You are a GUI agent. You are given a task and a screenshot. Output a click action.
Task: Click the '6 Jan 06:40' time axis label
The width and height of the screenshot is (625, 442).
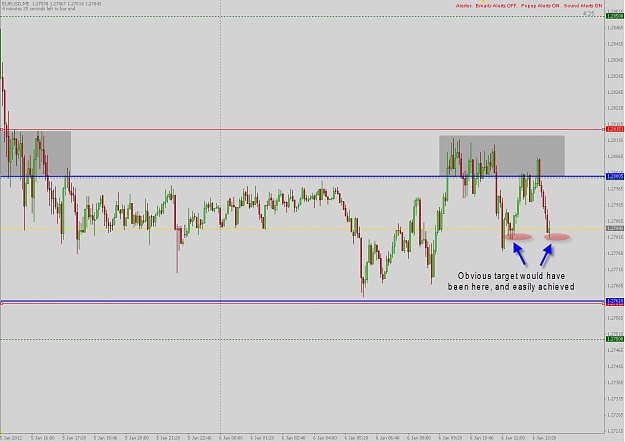tap(388, 438)
